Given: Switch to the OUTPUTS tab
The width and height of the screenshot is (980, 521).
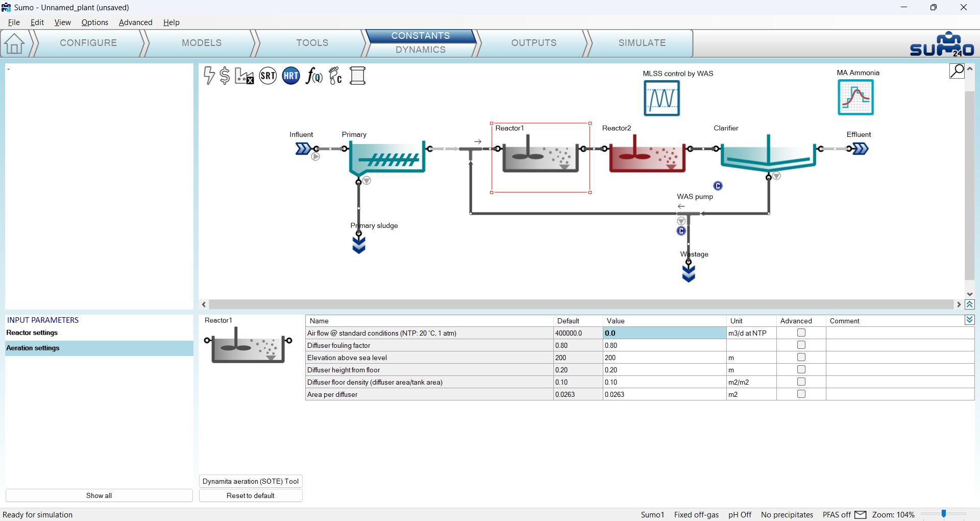Looking at the screenshot, I should coord(534,43).
